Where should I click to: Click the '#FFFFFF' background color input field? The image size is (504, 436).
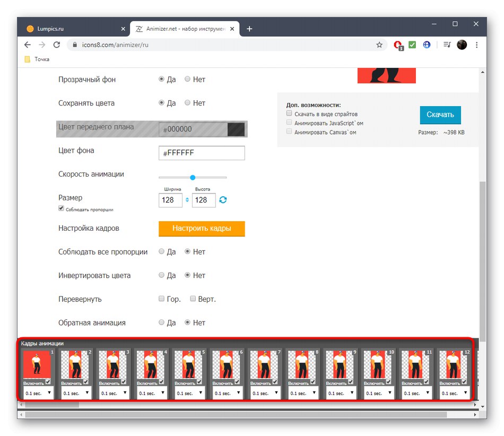(x=202, y=153)
